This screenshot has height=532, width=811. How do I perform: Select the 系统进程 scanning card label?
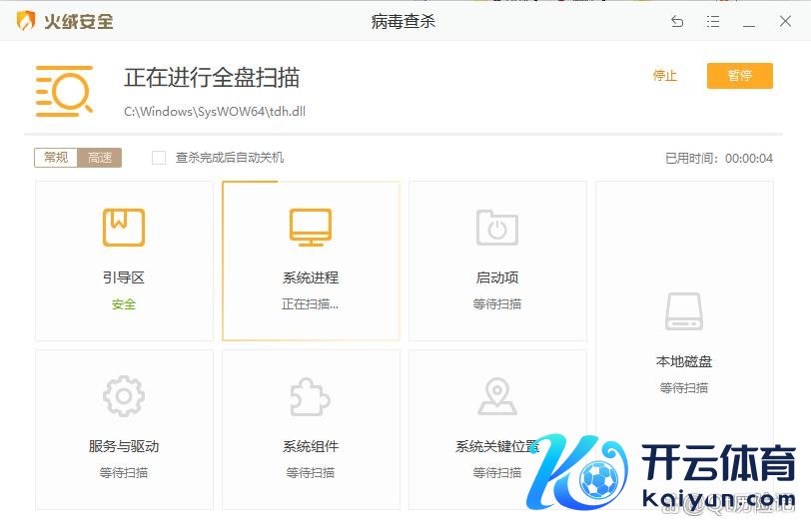click(311, 277)
